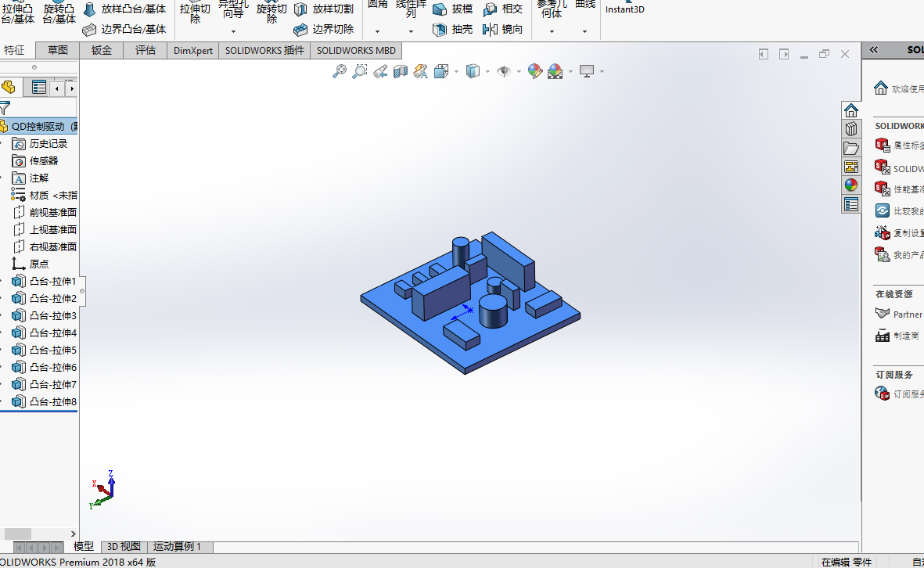
Task: Select the Zoom to Area tool
Action: tap(359, 72)
